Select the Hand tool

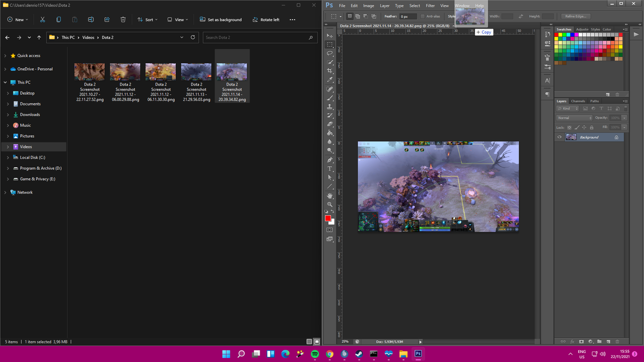(330, 196)
